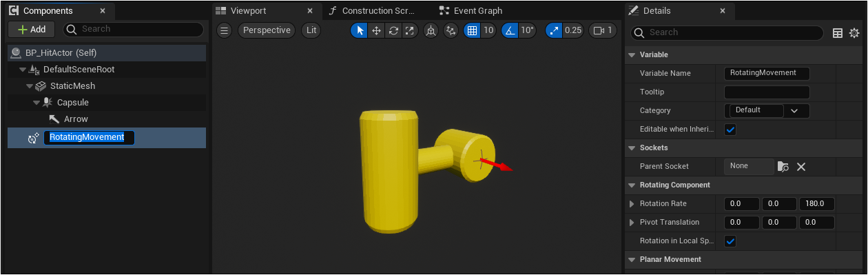Uncheck Editable when Inherited checkbox
Viewport: 868px width, 275px height.
point(730,129)
